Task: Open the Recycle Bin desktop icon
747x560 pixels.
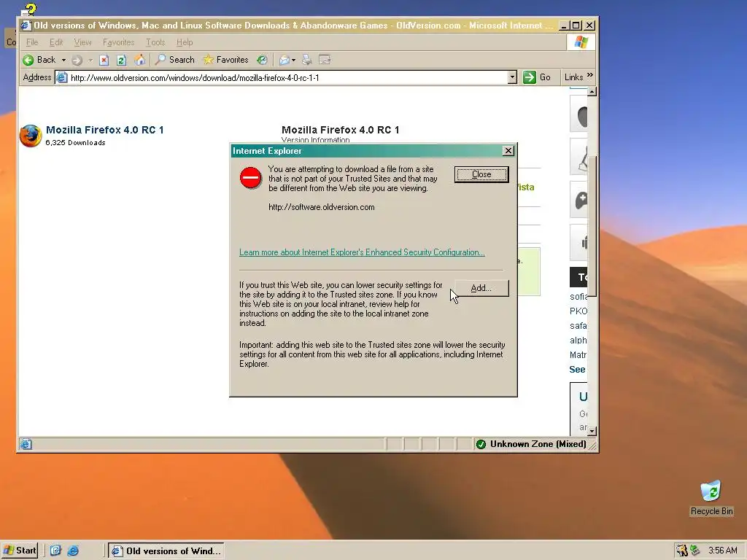Action: [711, 497]
